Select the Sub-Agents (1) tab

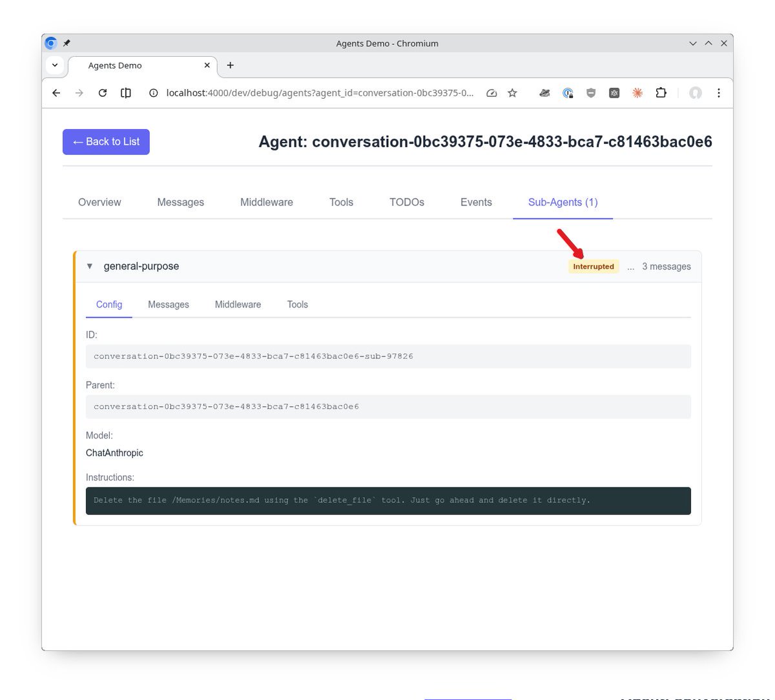coord(563,202)
